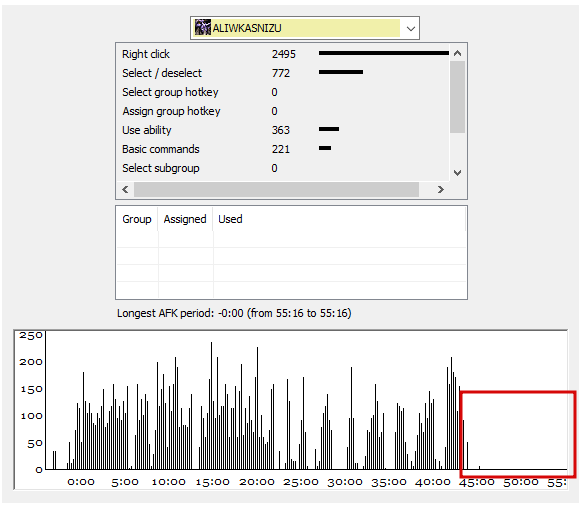This screenshot has height=507, width=582.
Task: Click the 0:00 label on chart time axis
Action: point(81,482)
